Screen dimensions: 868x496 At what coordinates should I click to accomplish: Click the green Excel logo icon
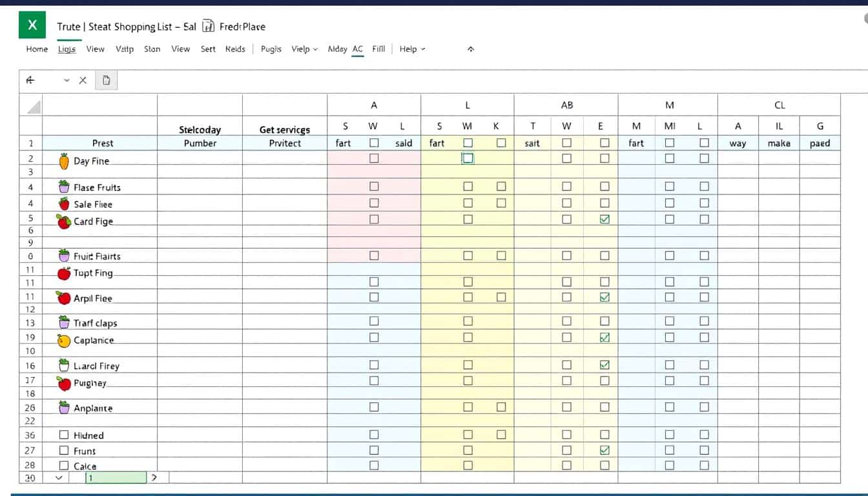[x=32, y=26]
